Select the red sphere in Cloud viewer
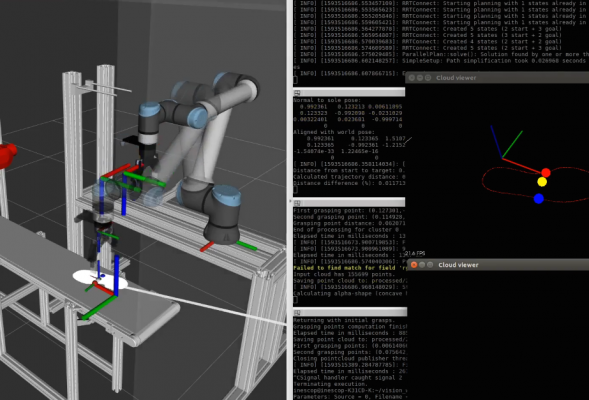The height and width of the screenshot is (400, 589). click(x=546, y=173)
